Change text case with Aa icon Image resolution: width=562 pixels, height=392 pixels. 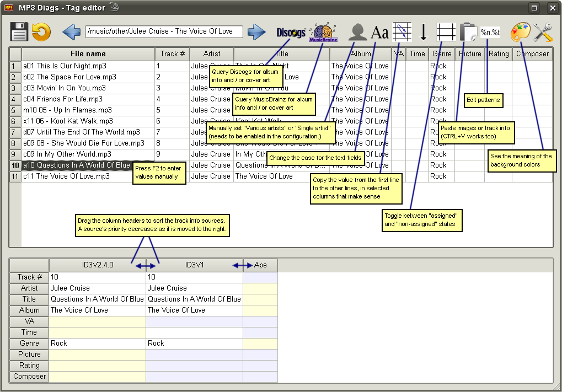click(379, 33)
